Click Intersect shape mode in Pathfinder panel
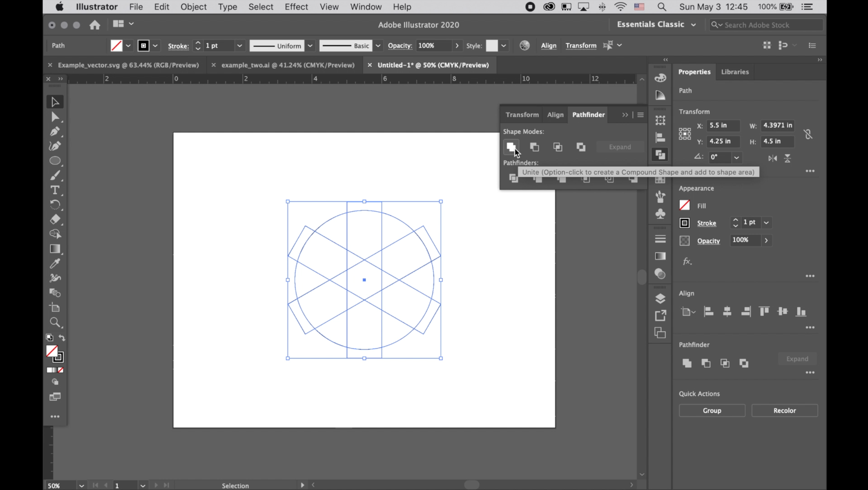The image size is (868, 490). 557,147
